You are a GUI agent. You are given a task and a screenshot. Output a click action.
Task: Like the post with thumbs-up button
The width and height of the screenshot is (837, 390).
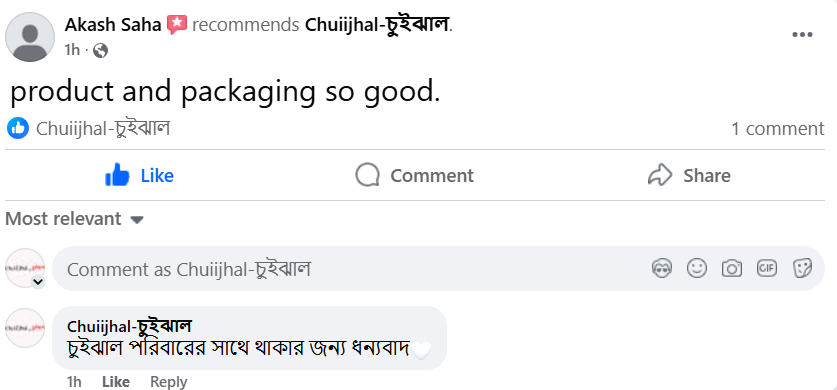(x=140, y=175)
